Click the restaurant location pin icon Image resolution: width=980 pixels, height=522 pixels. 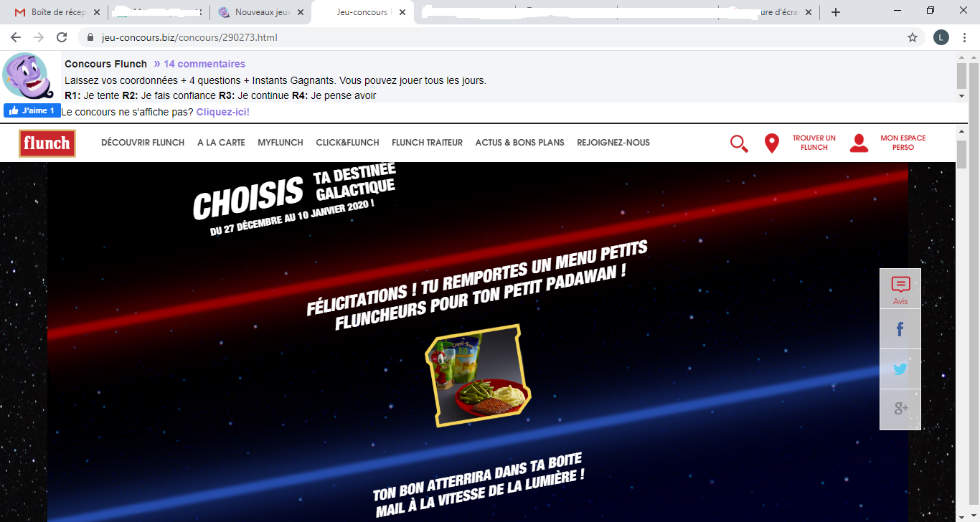pyautogui.click(x=772, y=143)
